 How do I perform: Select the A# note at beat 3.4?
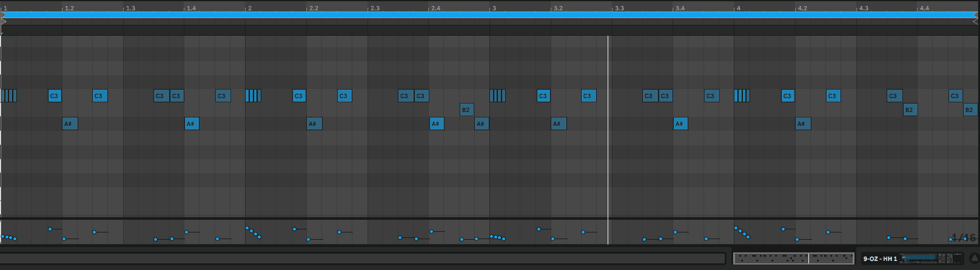pyautogui.click(x=681, y=123)
